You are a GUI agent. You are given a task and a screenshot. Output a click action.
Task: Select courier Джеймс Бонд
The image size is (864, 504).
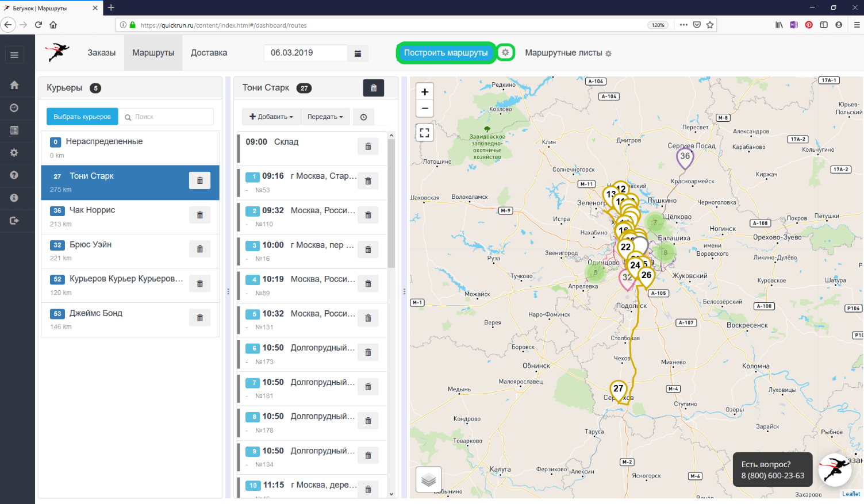click(x=130, y=320)
